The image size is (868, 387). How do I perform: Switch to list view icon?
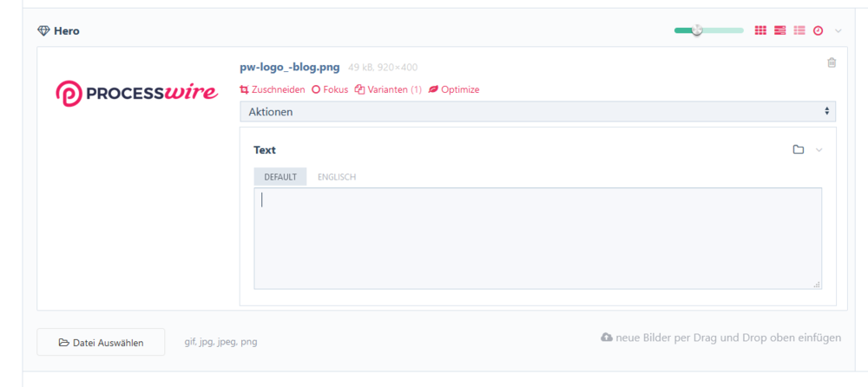point(799,30)
